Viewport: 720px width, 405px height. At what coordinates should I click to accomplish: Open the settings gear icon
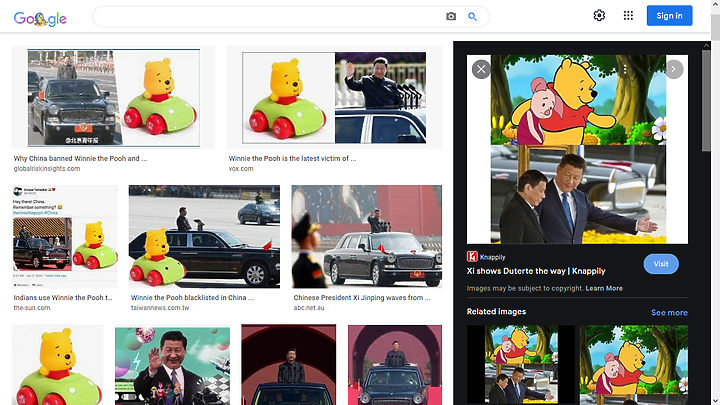tap(599, 16)
